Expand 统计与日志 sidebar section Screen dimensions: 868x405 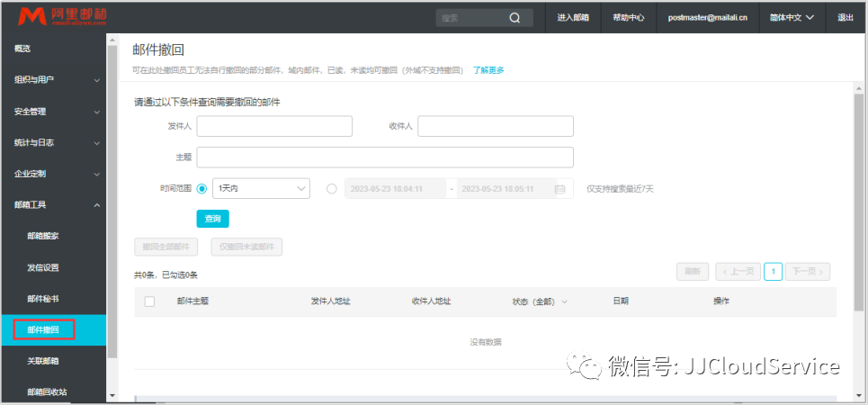pyautogui.click(x=52, y=142)
